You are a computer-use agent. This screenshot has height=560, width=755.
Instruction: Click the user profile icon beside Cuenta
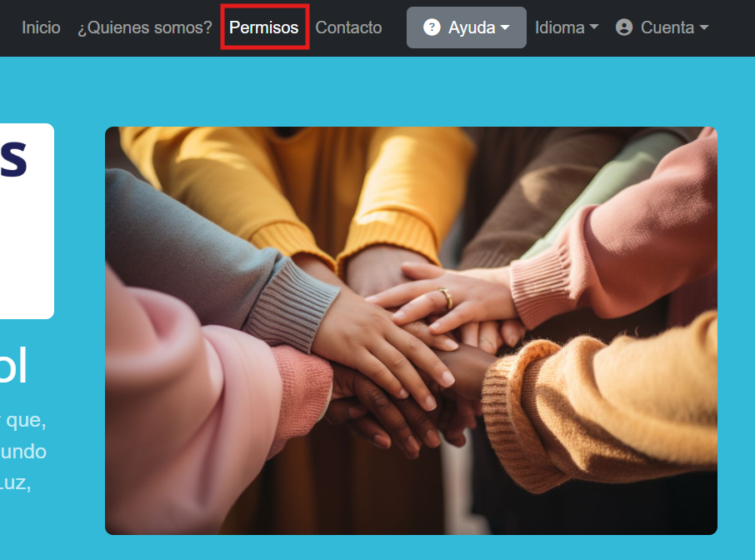click(x=624, y=27)
